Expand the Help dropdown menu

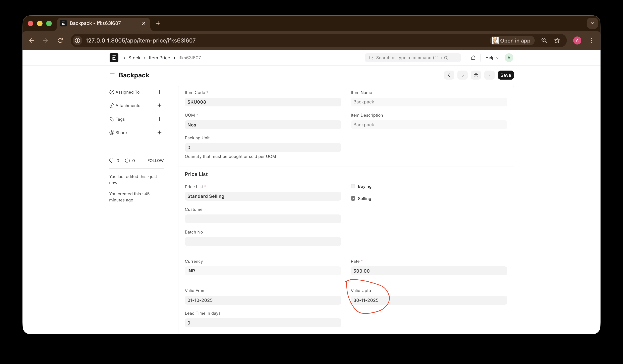492,58
